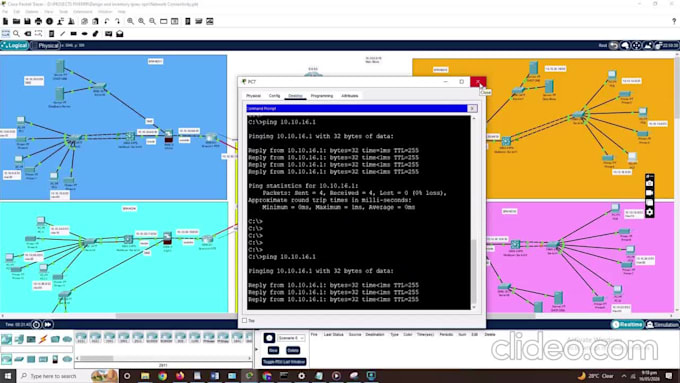Click the device list horizontal scrollbar
This screenshot has height=383, width=680.
coord(96,358)
